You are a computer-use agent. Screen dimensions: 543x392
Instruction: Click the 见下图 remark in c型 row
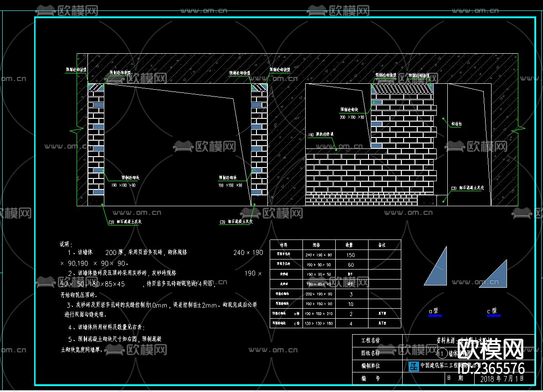tap(382, 323)
